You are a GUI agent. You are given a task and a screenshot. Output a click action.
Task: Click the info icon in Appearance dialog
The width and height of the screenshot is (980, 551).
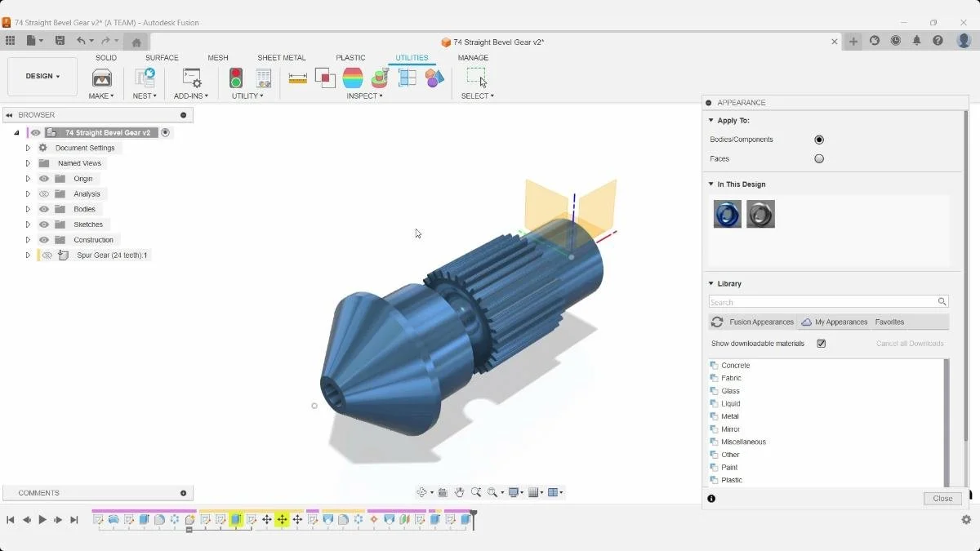pos(711,499)
